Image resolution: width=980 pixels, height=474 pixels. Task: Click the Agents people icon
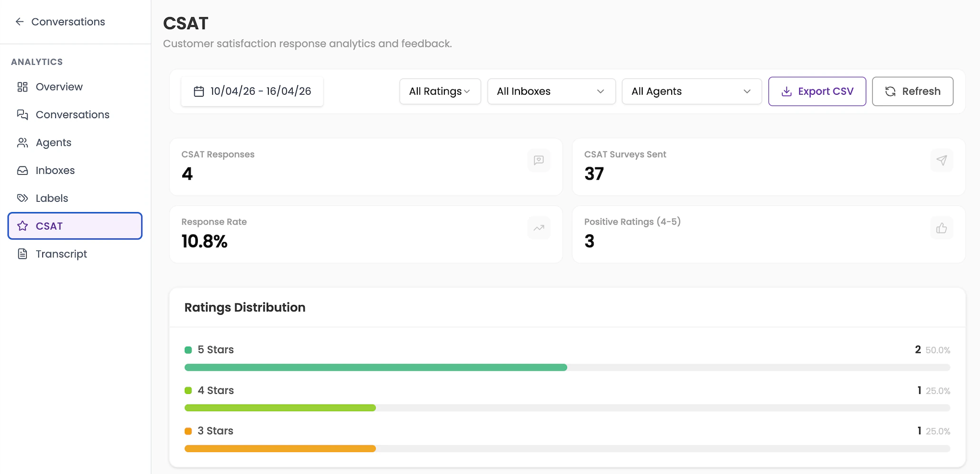click(x=22, y=142)
